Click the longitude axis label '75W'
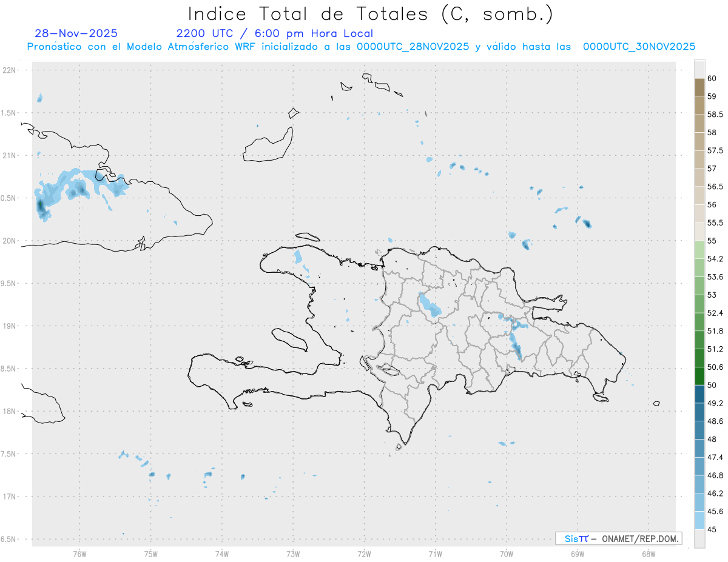 point(151,554)
